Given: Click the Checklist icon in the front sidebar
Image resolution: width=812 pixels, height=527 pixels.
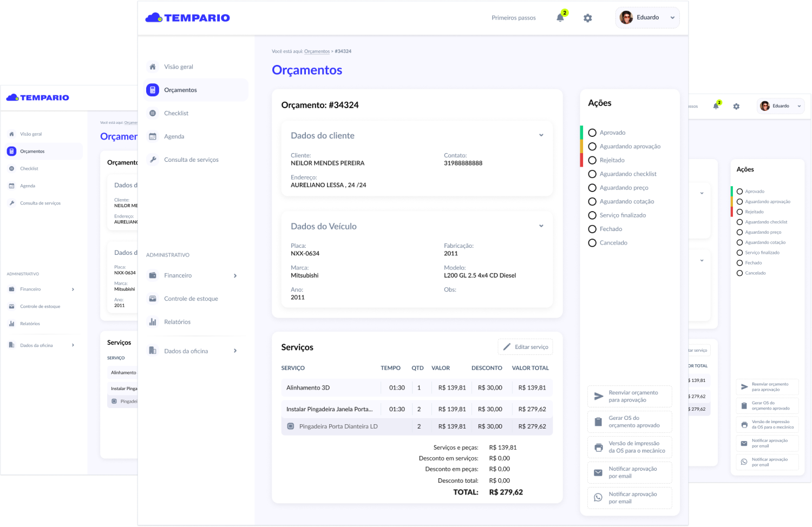Looking at the screenshot, I should (x=153, y=113).
